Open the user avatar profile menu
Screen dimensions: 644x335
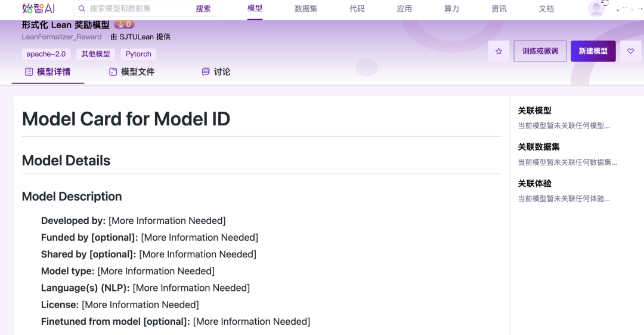596,8
